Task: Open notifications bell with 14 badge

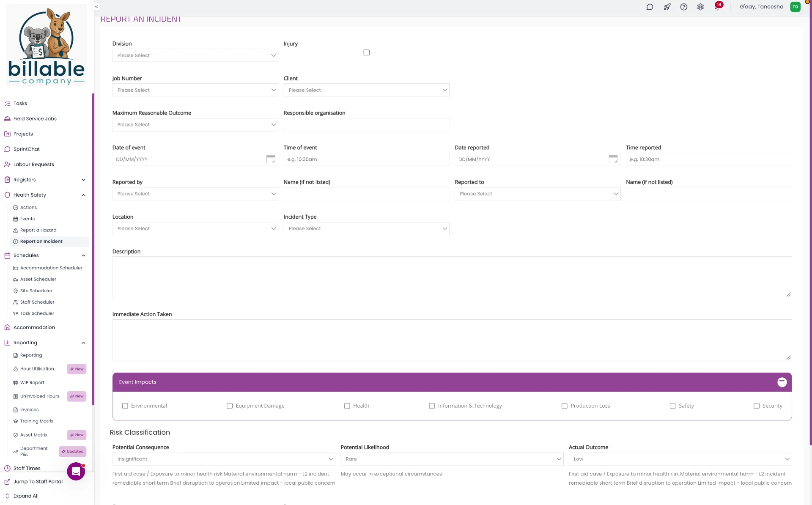Action: pos(718,6)
